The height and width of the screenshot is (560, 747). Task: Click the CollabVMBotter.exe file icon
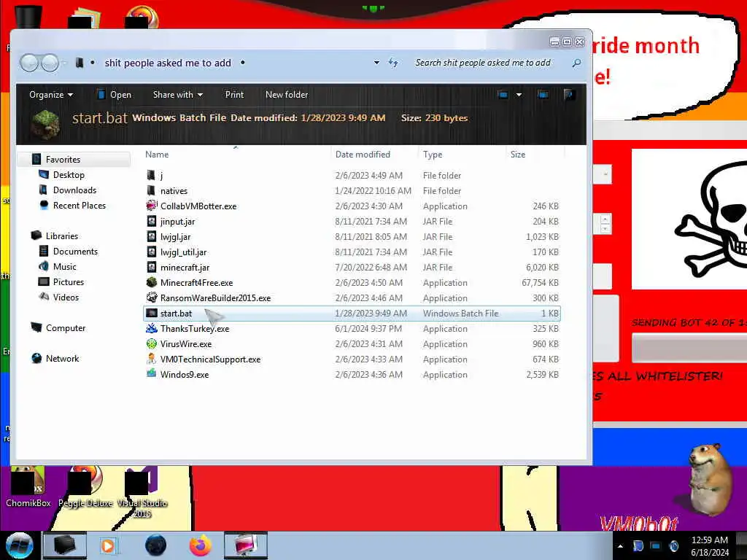click(x=152, y=206)
